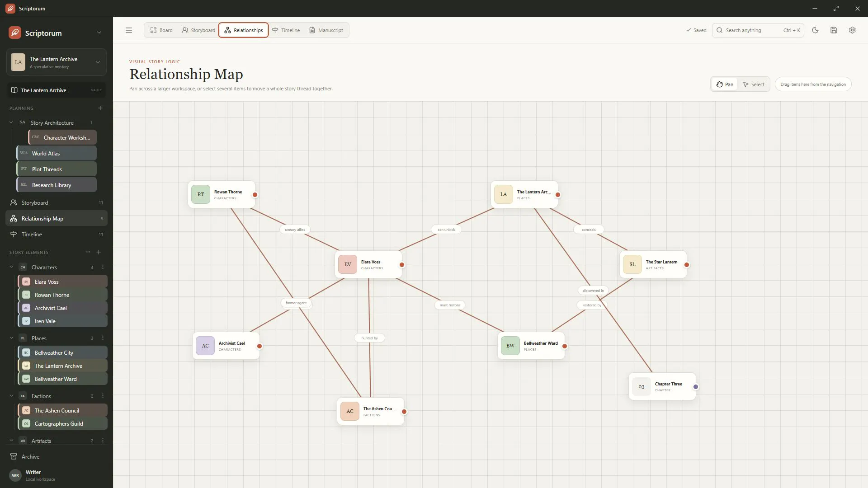This screenshot has height=488, width=868.
Task: Open settings gear icon
Action: click(x=852, y=30)
